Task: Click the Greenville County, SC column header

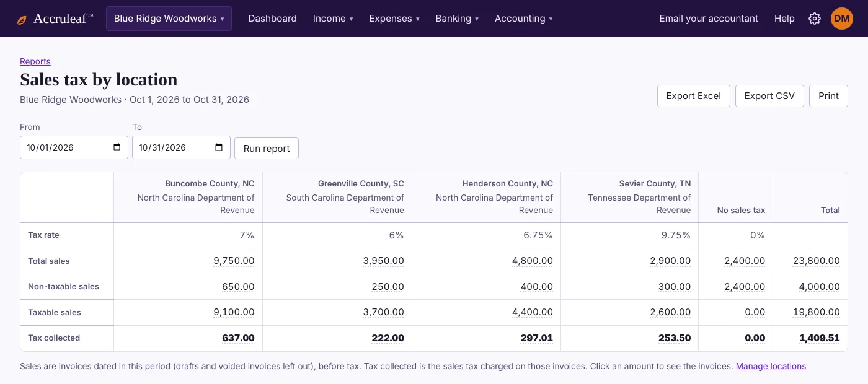Action: (337, 197)
